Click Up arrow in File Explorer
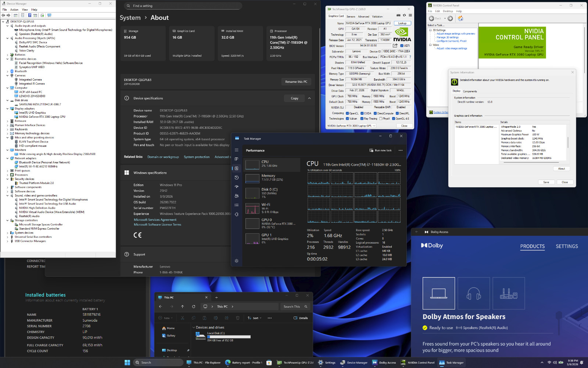This screenshot has height=368, width=588. [182, 307]
